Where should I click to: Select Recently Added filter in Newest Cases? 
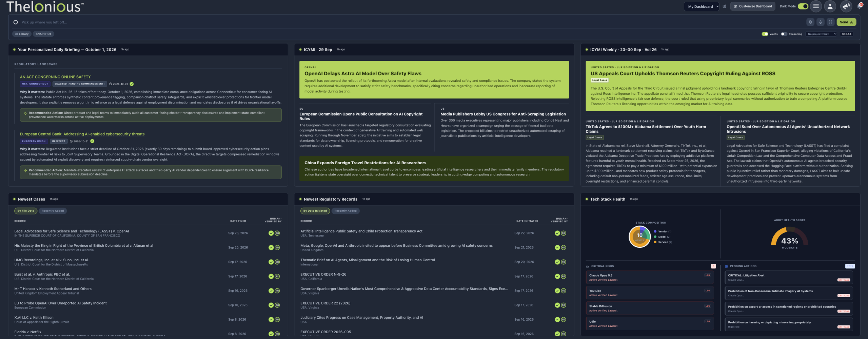tap(53, 211)
